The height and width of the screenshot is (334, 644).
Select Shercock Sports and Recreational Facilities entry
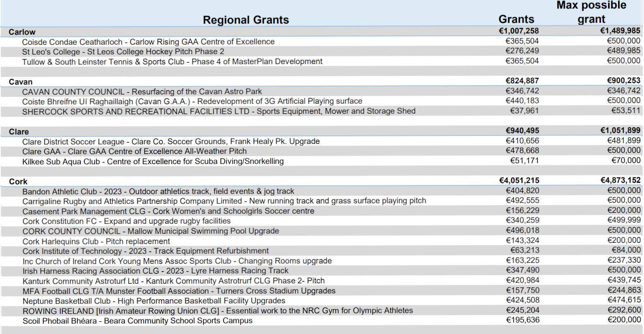pyautogui.click(x=218, y=111)
